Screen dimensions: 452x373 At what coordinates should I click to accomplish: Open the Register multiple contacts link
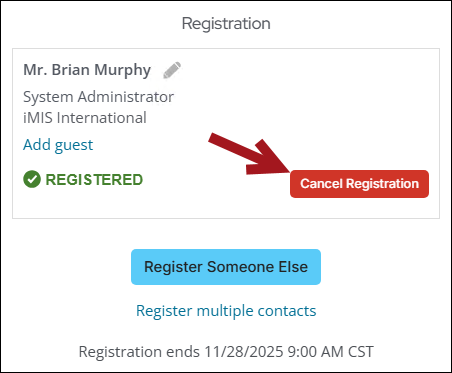coord(226,311)
